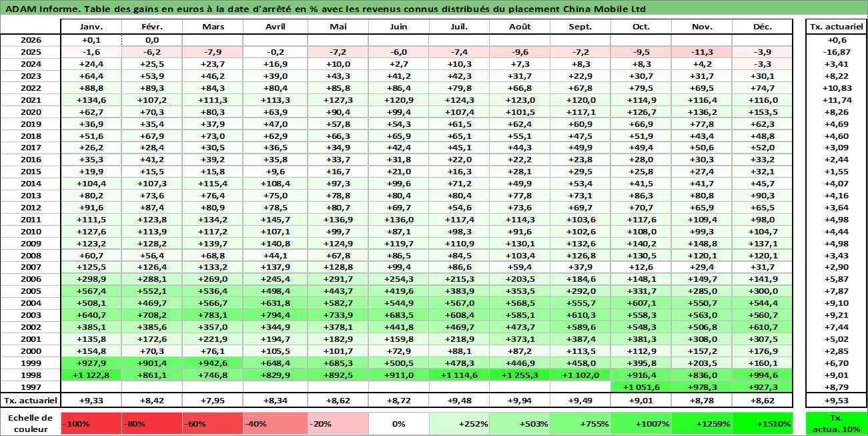Screen dimensions: 868x436
Task: Click cell '+0,1' for January 2026
Action: (x=91, y=40)
